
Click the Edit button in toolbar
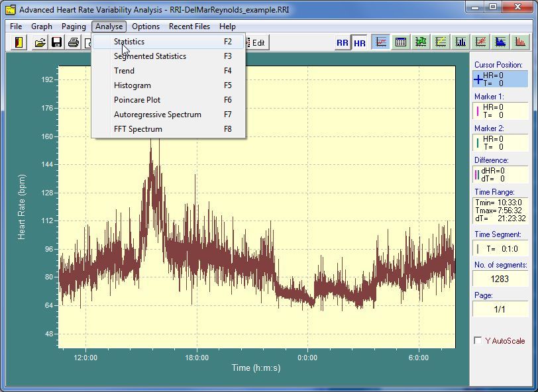click(257, 43)
